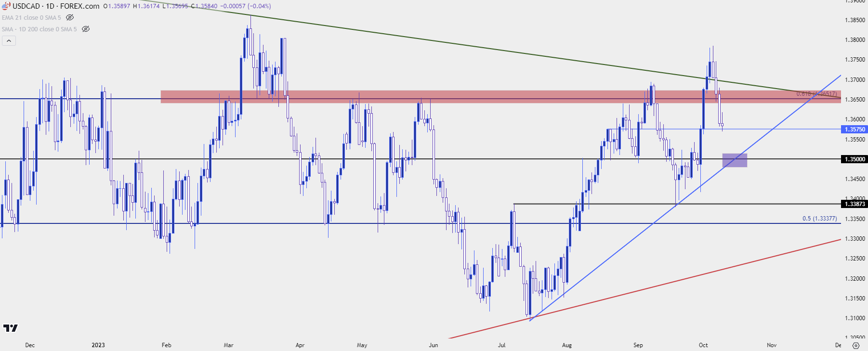Select the 0.618 (1.36517) Fibonacci label

816,94
